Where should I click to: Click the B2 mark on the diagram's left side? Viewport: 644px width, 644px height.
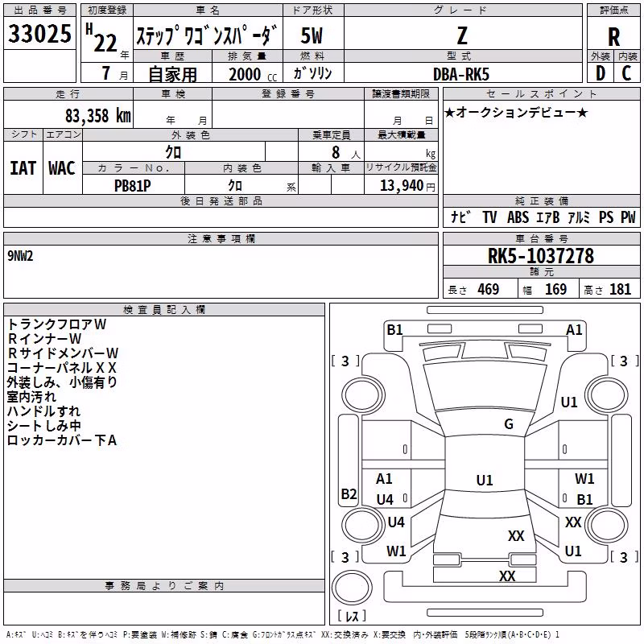(x=349, y=493)
